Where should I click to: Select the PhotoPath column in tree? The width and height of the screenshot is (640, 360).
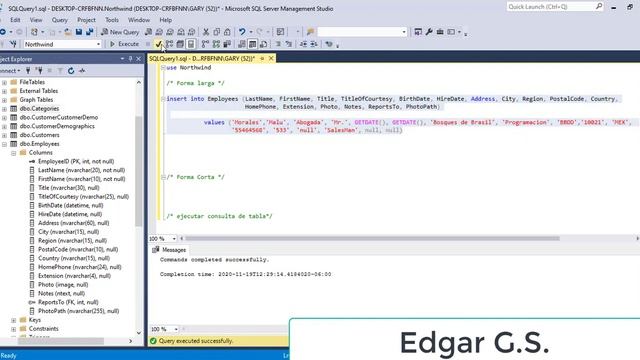[x=78, y=311]
